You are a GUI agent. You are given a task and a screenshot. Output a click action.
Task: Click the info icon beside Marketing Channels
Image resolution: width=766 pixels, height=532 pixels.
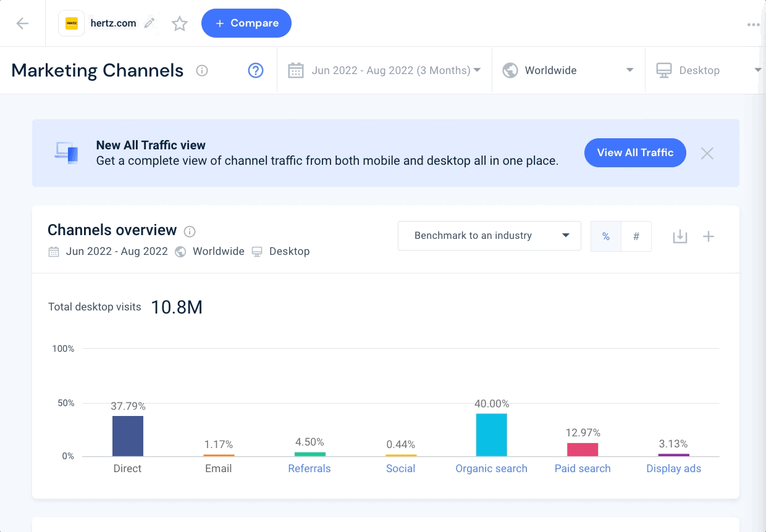pos(201,70)
